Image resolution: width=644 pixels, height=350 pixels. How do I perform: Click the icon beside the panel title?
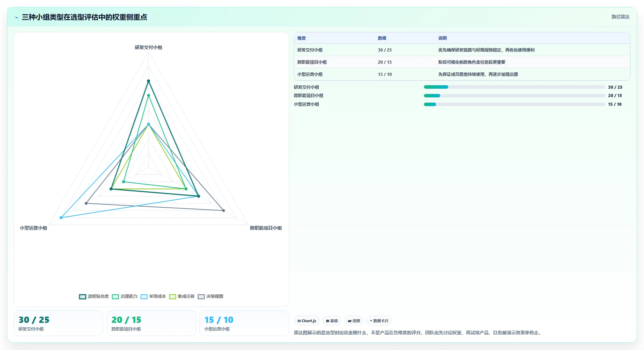click(16, 17)
